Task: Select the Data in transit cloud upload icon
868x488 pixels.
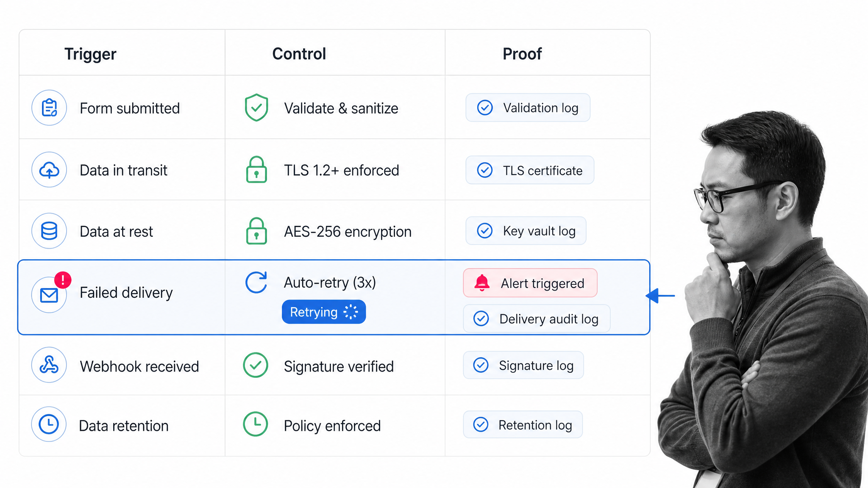Action: coord(49,170)
